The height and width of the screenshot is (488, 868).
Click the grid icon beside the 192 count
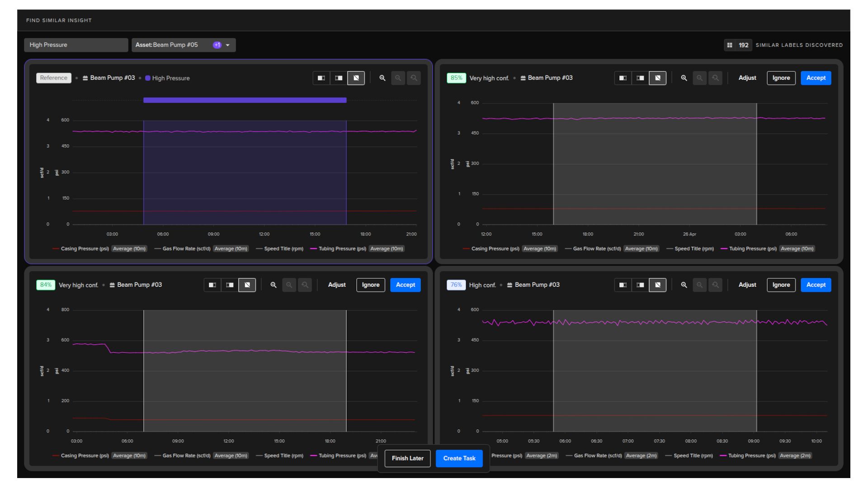point(730,45)
